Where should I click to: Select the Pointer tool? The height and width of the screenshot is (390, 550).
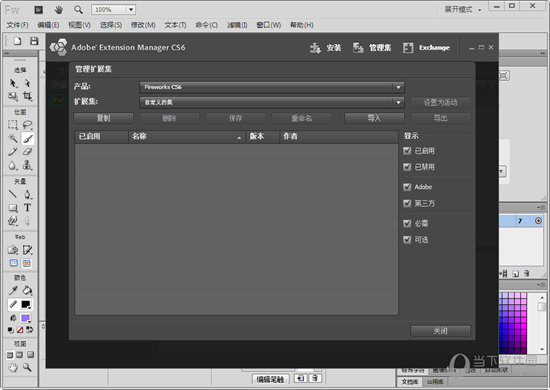13,83
